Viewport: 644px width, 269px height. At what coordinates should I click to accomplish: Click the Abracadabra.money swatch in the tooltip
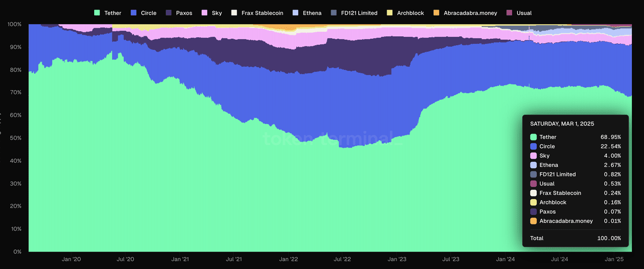[x=533, y=221]
